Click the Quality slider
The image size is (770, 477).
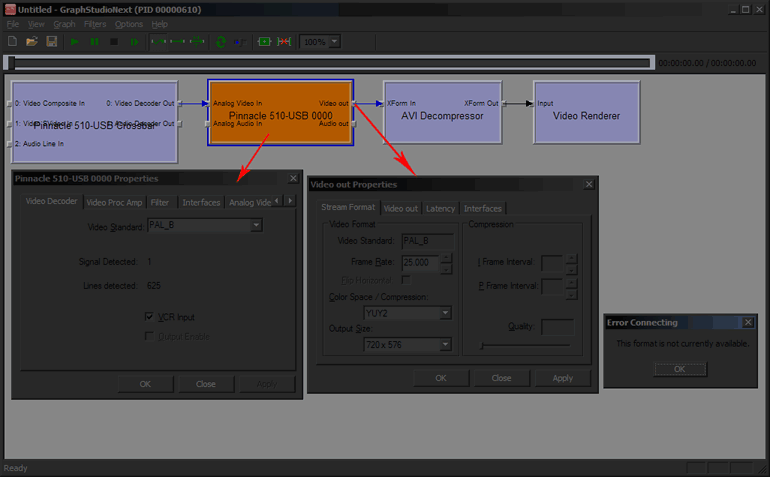[525, 346]
